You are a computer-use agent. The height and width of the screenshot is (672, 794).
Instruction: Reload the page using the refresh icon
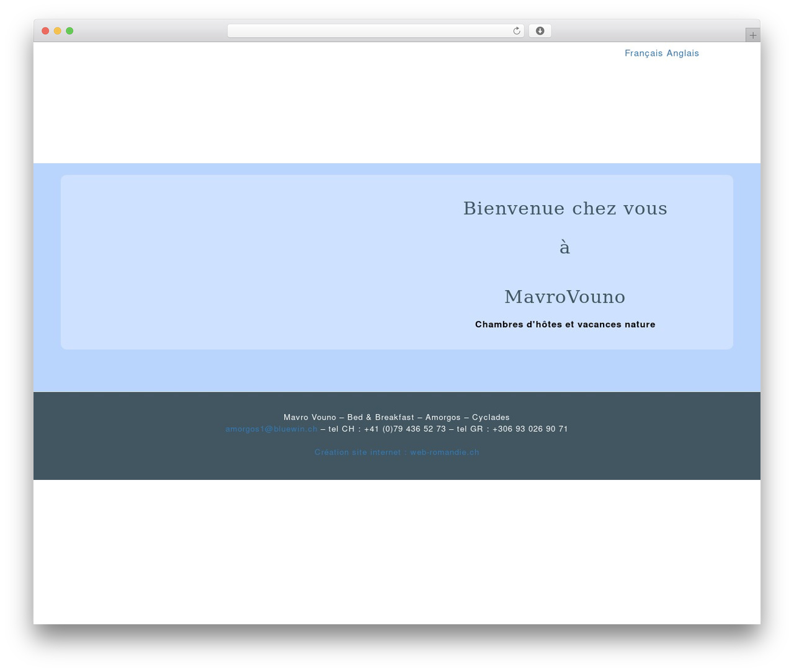click(516, 31)
